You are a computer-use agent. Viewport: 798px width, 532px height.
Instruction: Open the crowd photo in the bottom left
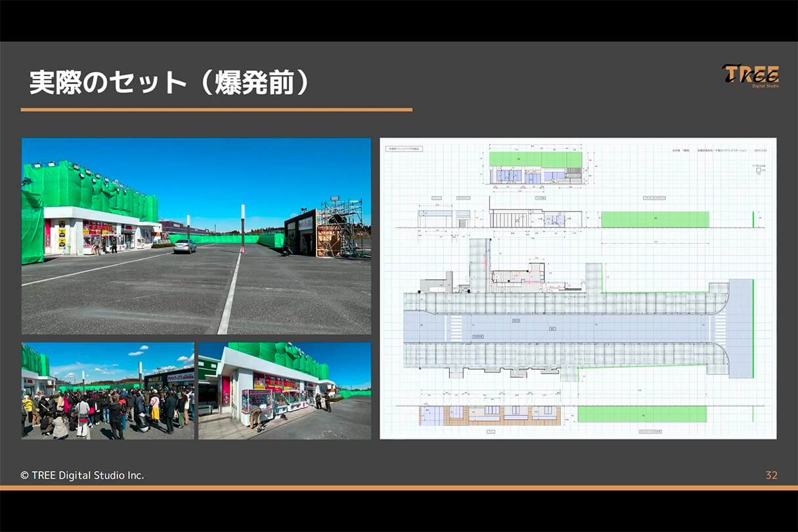(107, 391)
